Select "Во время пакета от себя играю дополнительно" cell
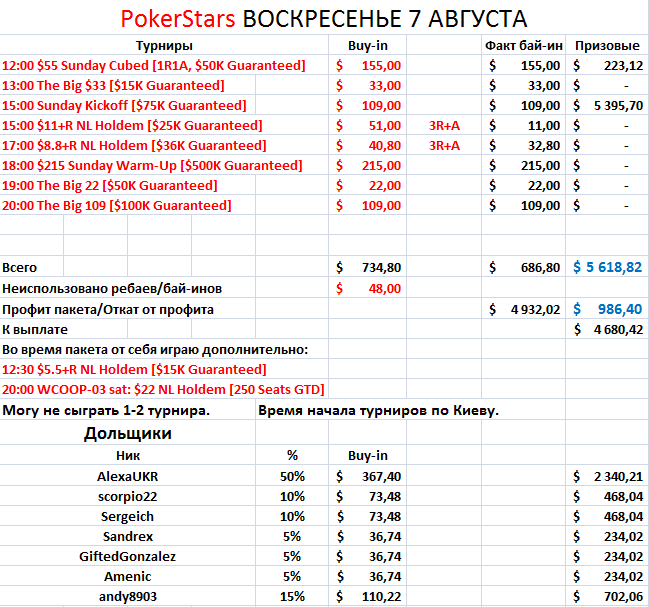 point(155,350)
